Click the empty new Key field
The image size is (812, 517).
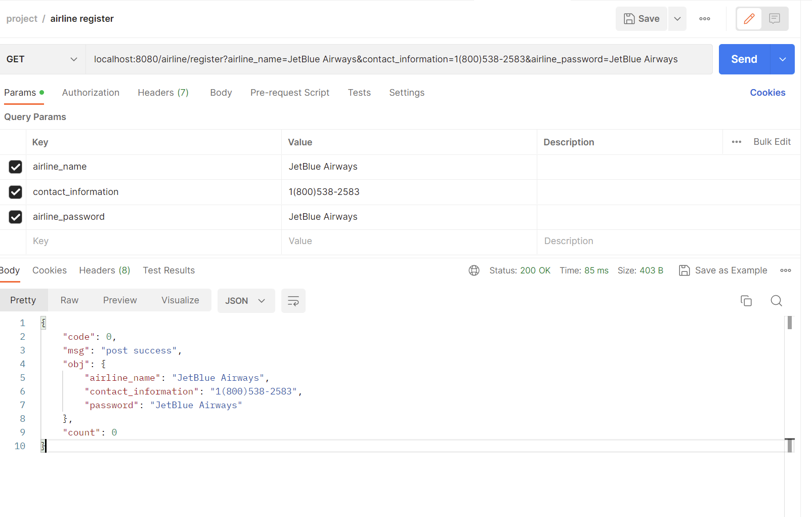pos(154,242)
